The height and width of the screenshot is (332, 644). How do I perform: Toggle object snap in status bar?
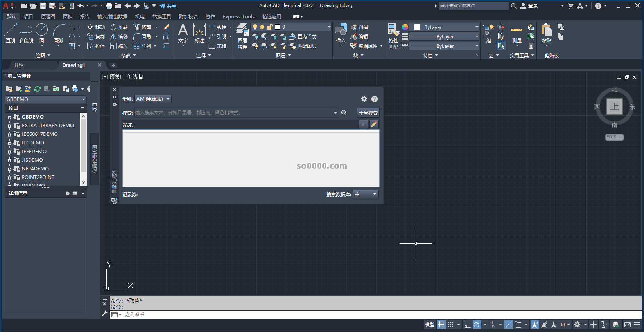point(518,325)
